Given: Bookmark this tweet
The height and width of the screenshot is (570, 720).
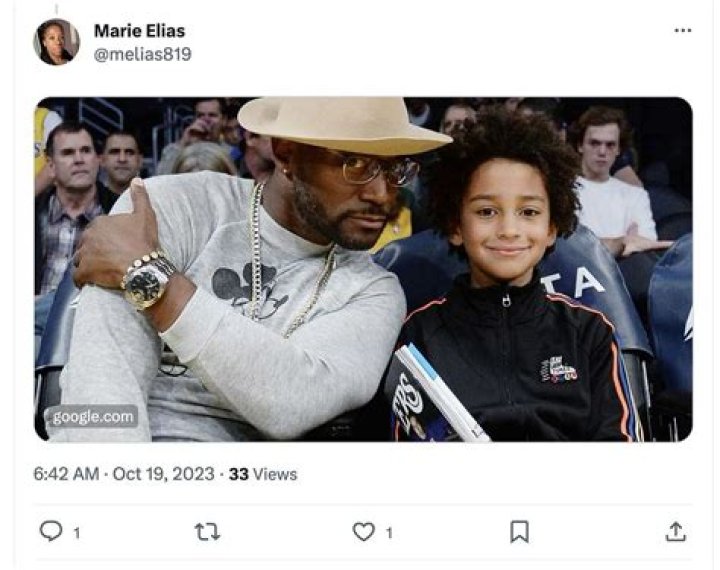Looking at the screenshot, I should [x=519, y=532].
